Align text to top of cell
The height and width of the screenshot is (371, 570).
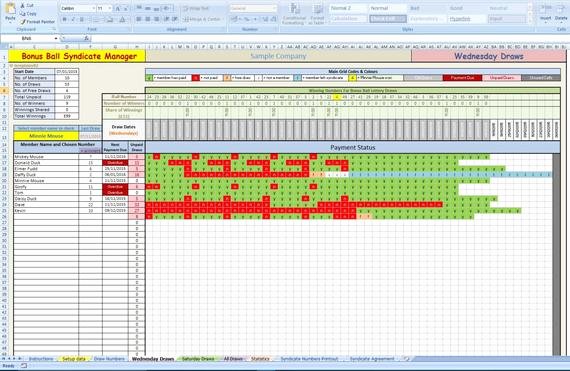click(139, 8)
